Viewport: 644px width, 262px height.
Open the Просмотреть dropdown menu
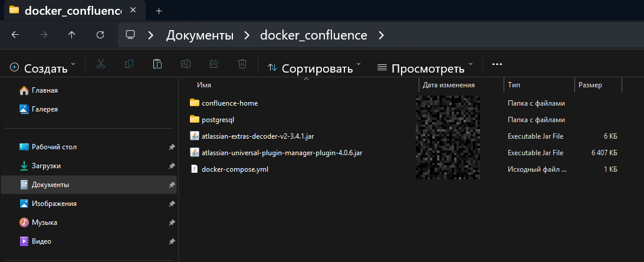425,68
